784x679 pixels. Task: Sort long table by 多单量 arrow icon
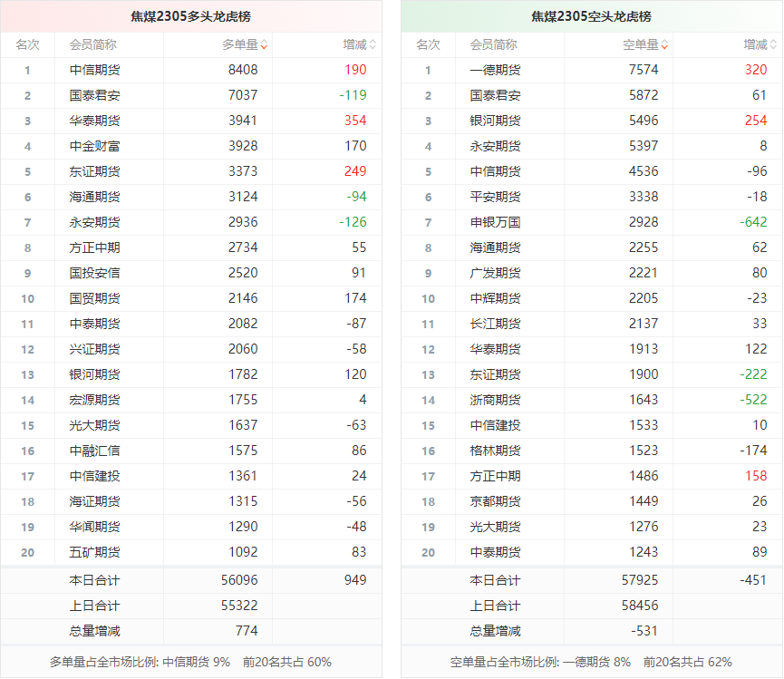(264, 44)
